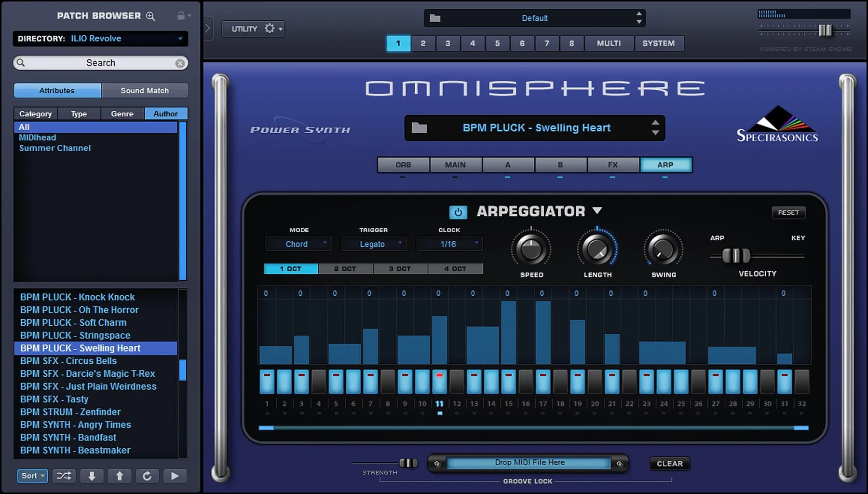
Task: Toggle step 4 pad on in the arpeggiator
Action: [x=319, y=382]
